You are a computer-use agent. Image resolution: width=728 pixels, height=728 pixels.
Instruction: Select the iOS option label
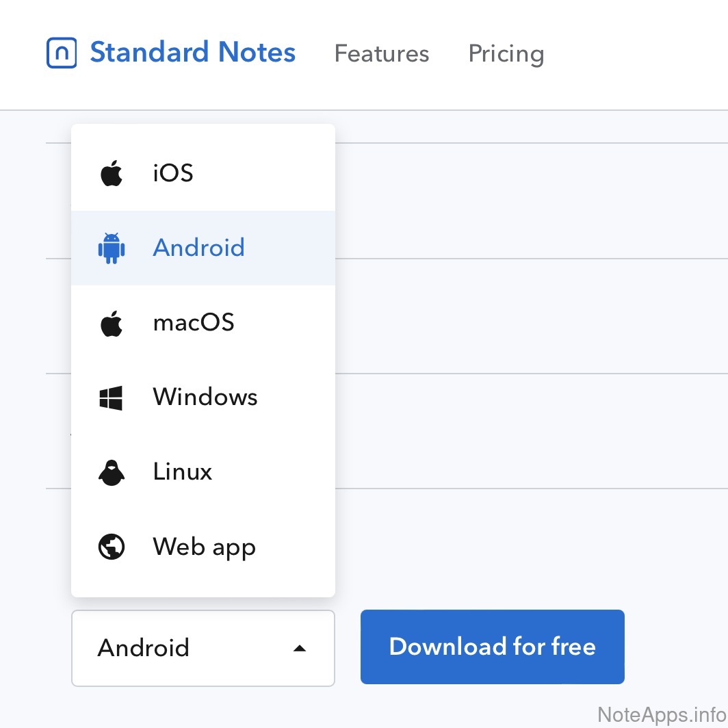[x=173, y=173]
